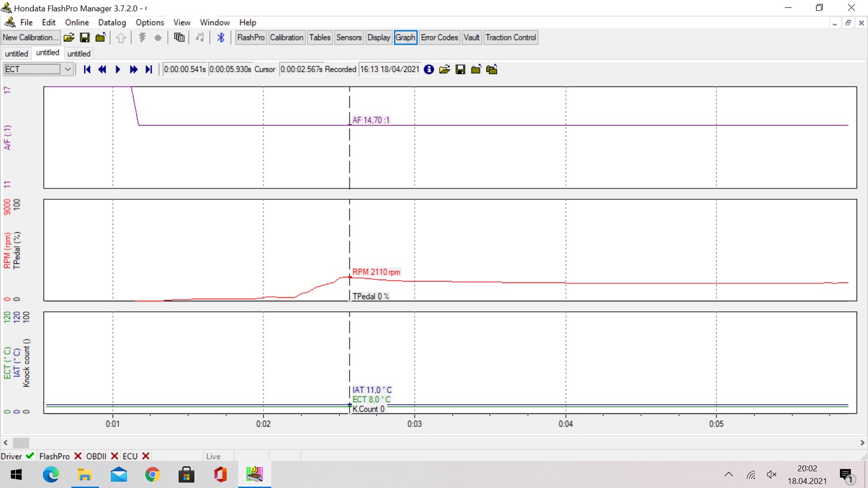Switch to the first untitled tab
The height and width of the screenshot is (488, 868).
[x=16, y=54]
